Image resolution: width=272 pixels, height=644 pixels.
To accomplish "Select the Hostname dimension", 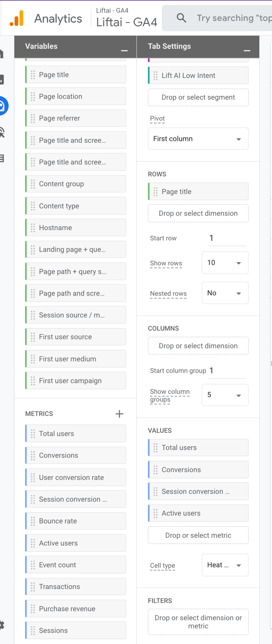I will point(76,228).
